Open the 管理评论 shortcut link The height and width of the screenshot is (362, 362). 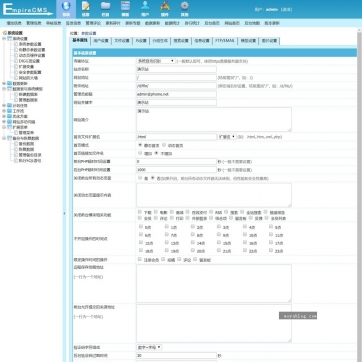pyautogui.click(x=93, y=23)
